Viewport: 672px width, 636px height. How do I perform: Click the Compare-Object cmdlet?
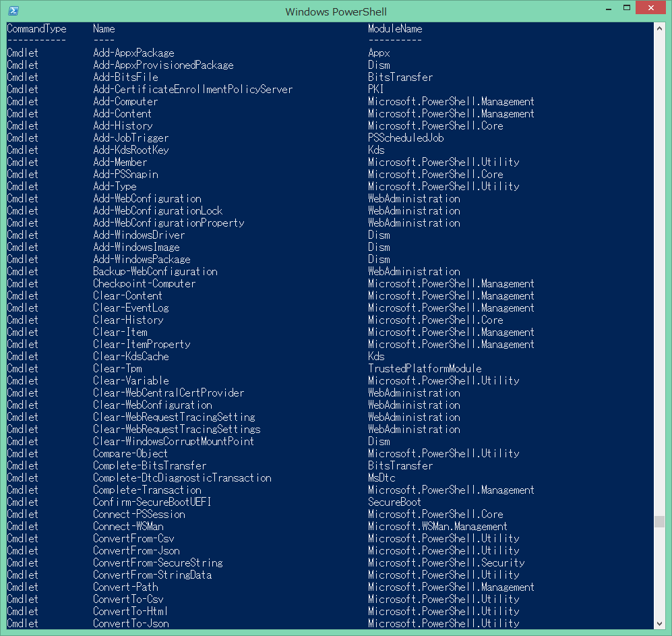[131, 454]
